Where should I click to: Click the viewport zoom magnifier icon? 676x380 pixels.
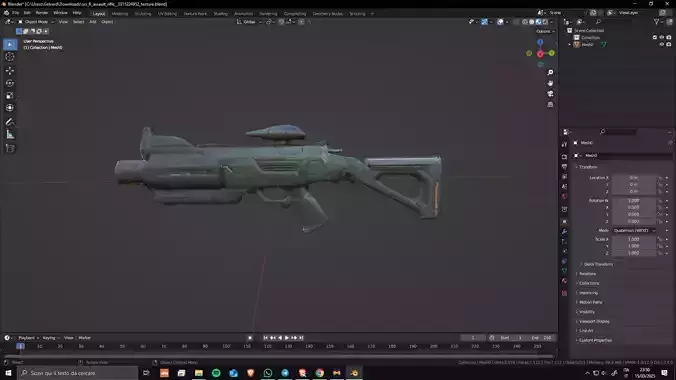point(550,72)
